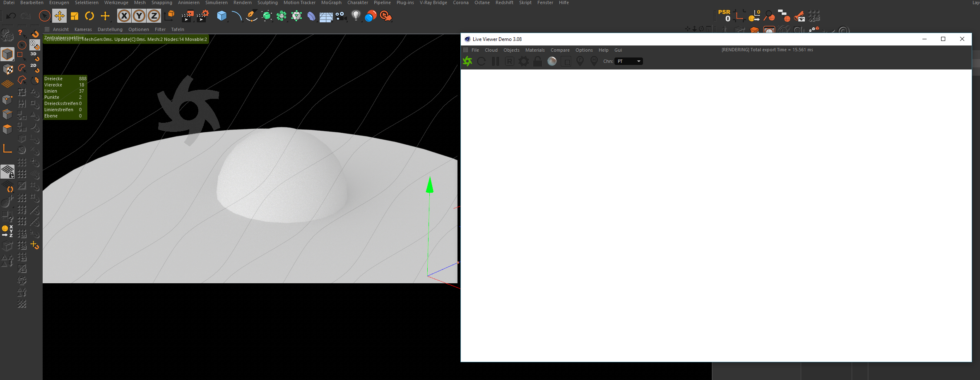Click the Live Viewer R reset icon
The width and height of the screenshot is (980, 380).
point(510,61)
